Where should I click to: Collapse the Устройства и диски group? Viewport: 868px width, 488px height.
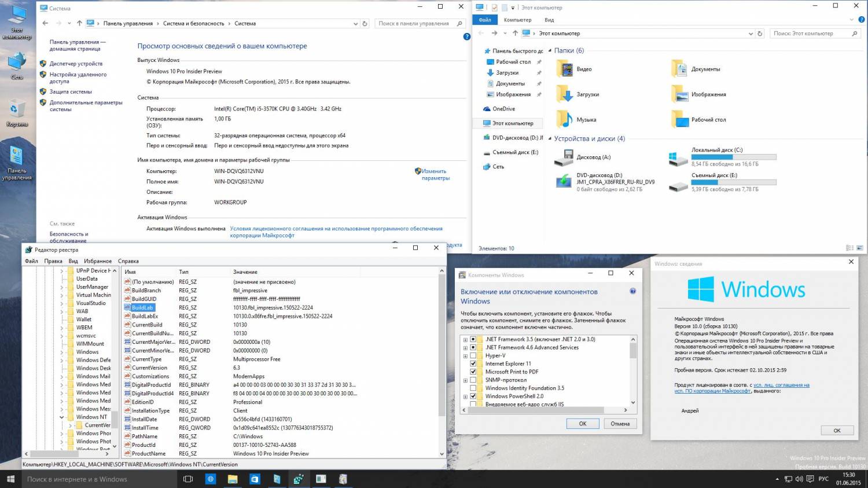point(550,139)
